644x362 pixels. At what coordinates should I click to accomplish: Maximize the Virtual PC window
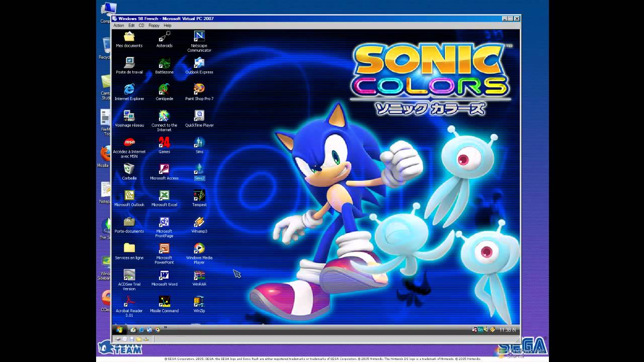tap(510, 19)
